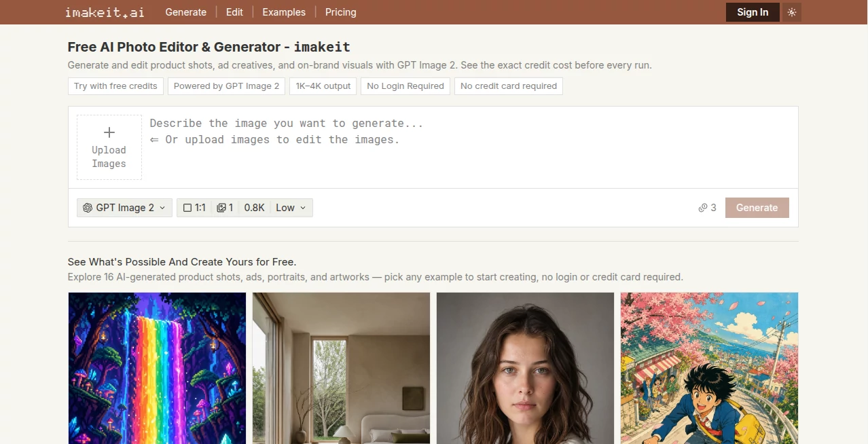Click the image count icon
This screenshot has width=868, height=444.
[221, 208]
